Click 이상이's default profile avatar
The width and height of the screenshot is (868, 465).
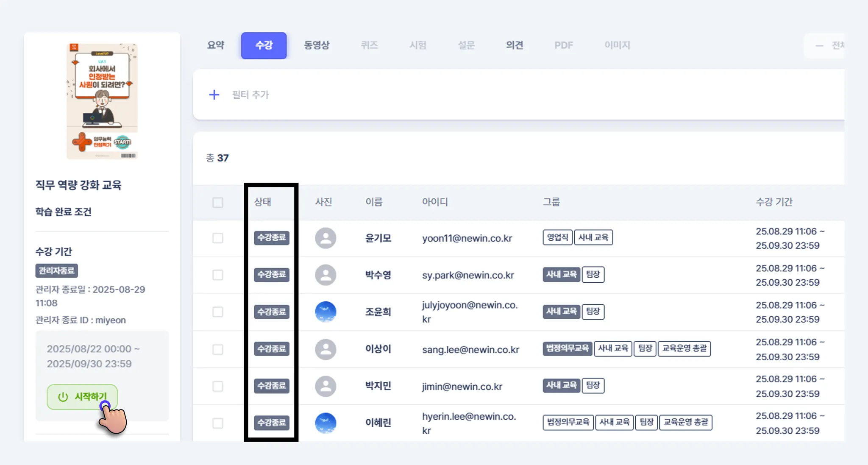point(325,349)
